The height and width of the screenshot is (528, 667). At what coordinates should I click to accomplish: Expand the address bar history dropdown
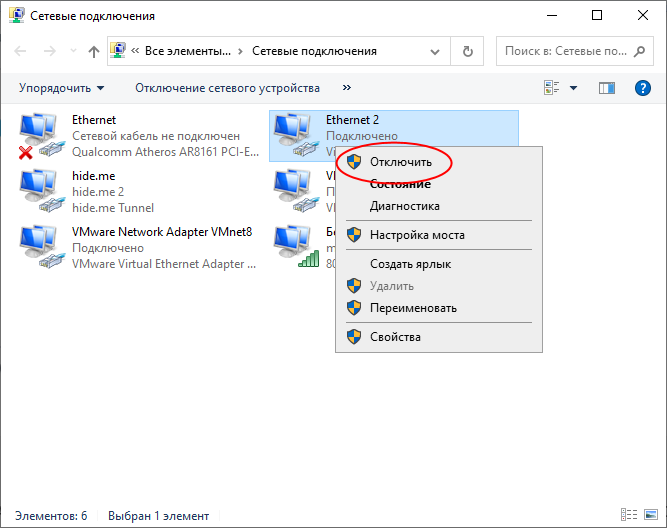click(434, 52)
